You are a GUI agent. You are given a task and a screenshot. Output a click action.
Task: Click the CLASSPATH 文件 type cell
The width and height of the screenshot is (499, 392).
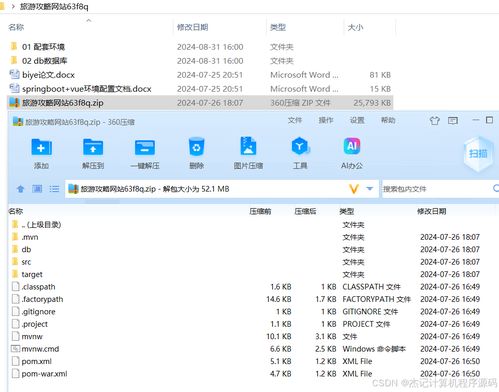371,287
